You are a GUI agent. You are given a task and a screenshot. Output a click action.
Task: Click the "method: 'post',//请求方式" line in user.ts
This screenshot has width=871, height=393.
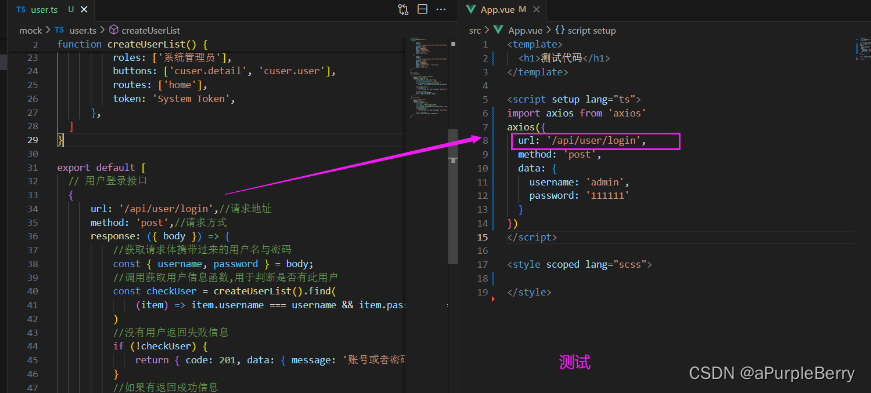pos(158,222)
